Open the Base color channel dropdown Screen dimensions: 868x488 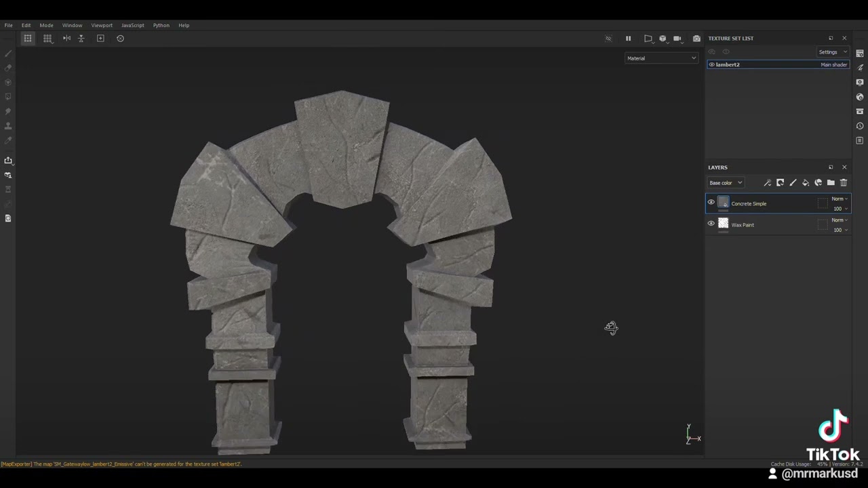point(726,183)
